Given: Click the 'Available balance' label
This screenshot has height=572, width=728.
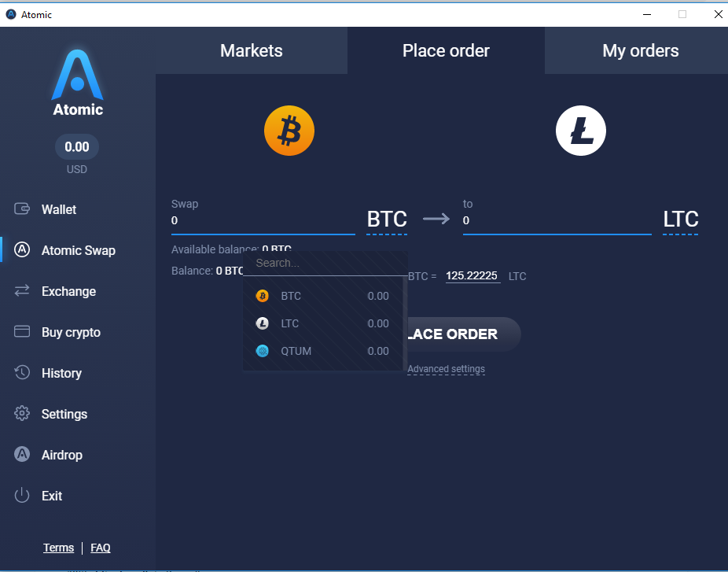Looking at the screenshot, I should click(x=215, y=249).
